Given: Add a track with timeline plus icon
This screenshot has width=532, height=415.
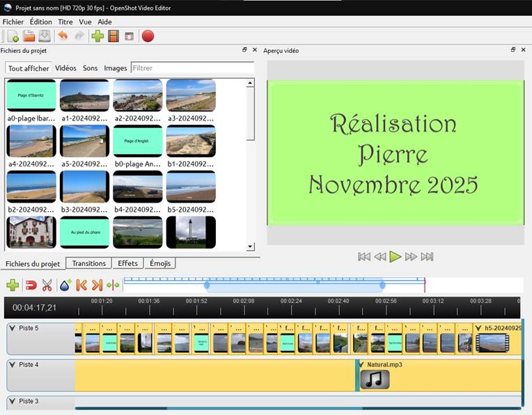Looking at the screenshot, I should [x=13, y=285].
